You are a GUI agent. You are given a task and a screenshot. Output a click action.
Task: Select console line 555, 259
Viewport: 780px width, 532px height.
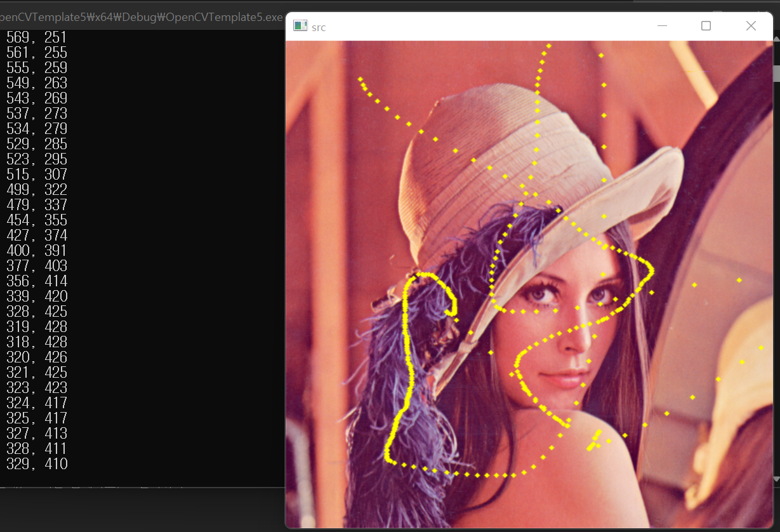click(36, 68)
